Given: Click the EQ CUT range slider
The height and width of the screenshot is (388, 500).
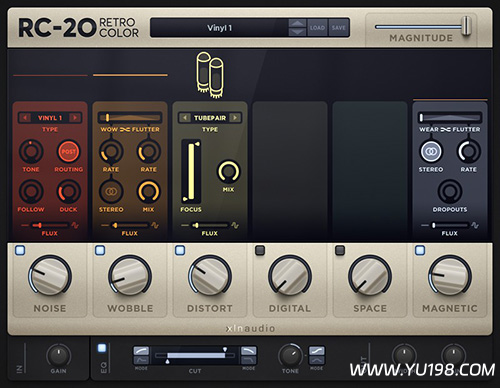Looking at the screenshot, I should click(195, 356).
